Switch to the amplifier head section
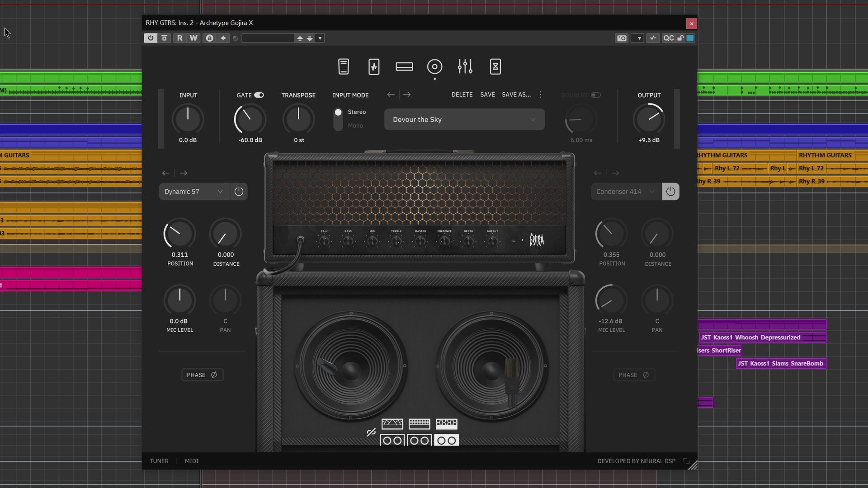 [404, 67]
